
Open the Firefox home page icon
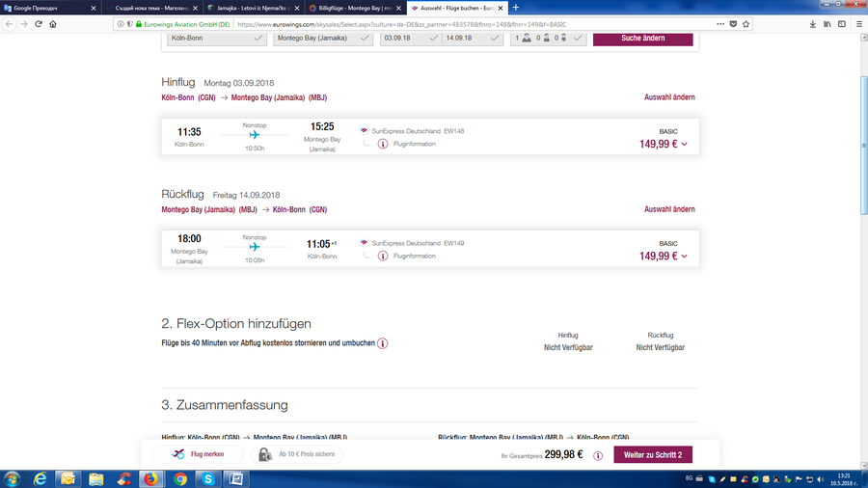(x=53, y=24)
